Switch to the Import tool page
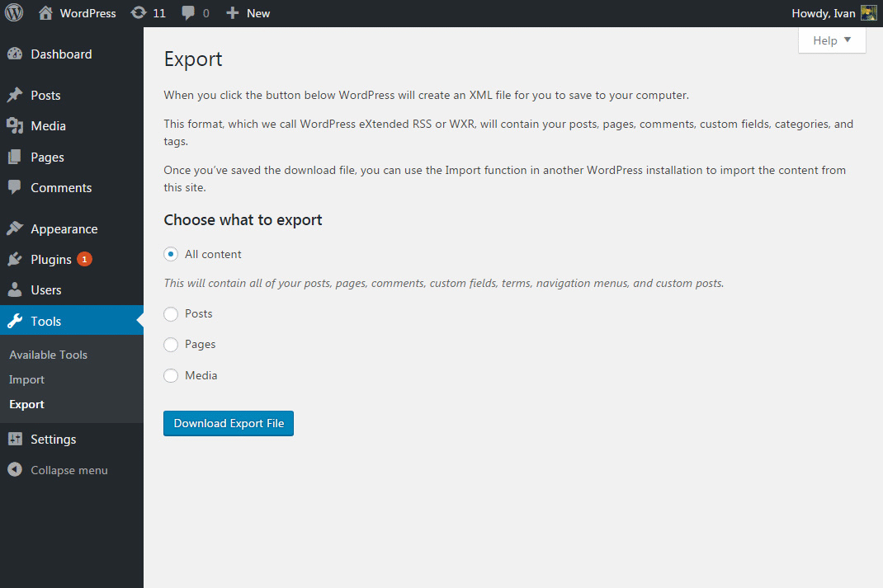The height and width of the screenshot is (588, 883). coord(26,379)
